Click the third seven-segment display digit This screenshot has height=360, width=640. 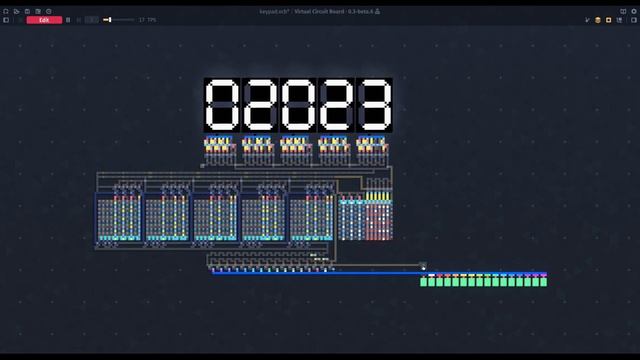click(x=298, y=105)
